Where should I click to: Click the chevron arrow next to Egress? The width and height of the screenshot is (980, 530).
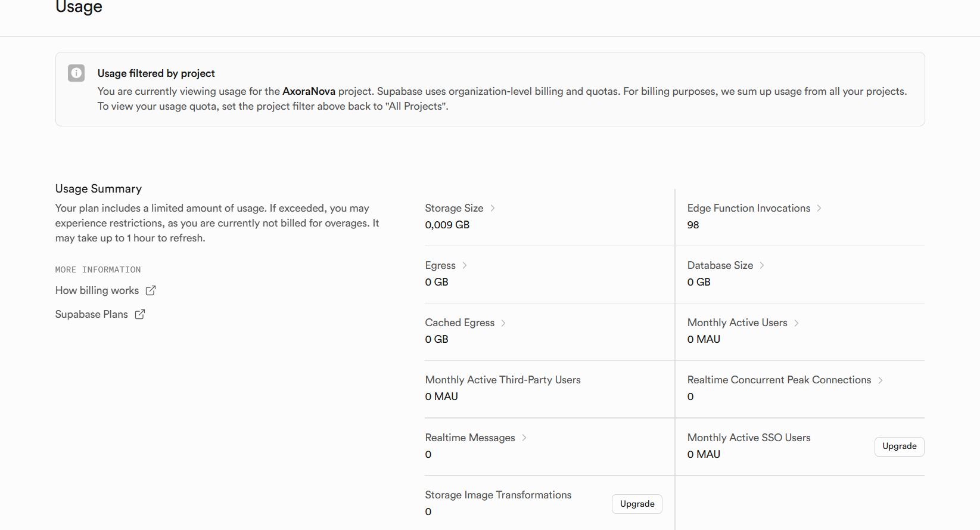pos(465,265)
